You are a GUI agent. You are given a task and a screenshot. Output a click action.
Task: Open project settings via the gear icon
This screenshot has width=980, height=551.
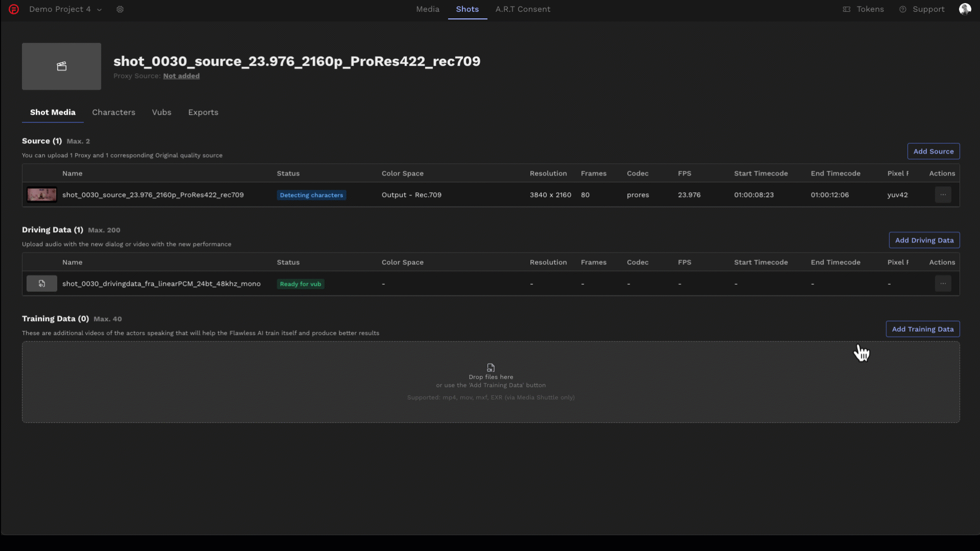[120, 9]
